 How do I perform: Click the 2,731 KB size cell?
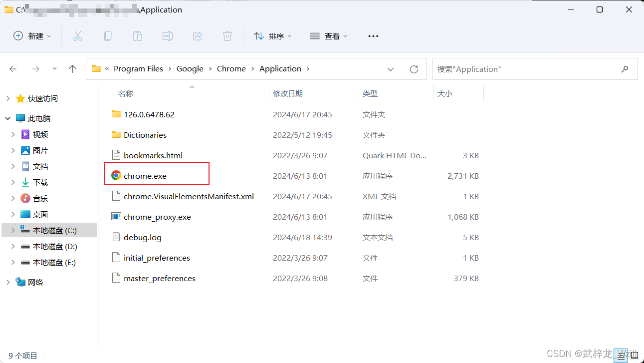pyautogui.click(x=463, y=176)
